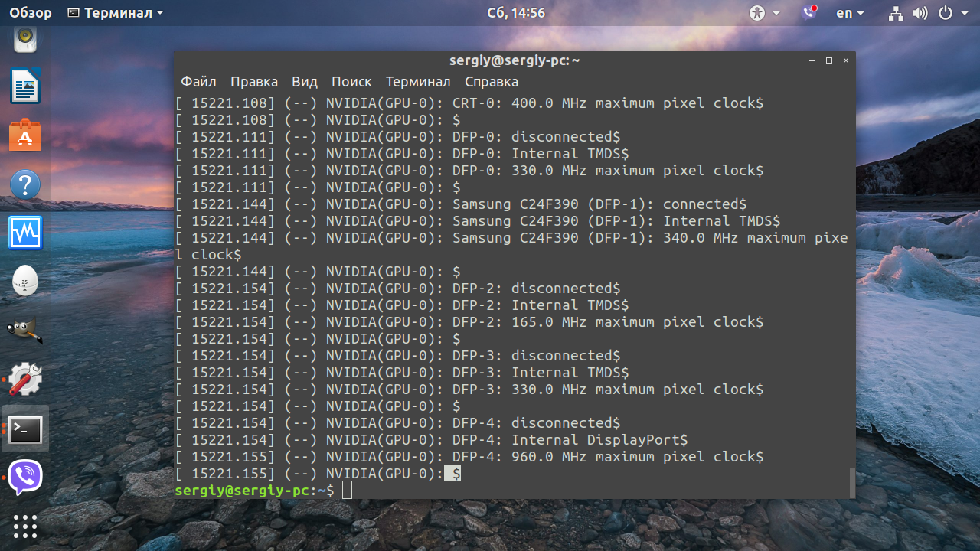Image resolution: width=980 pixels, height=551 pixels.
Task: Click the terminal window scrollbar
Action: pos(851,482)
